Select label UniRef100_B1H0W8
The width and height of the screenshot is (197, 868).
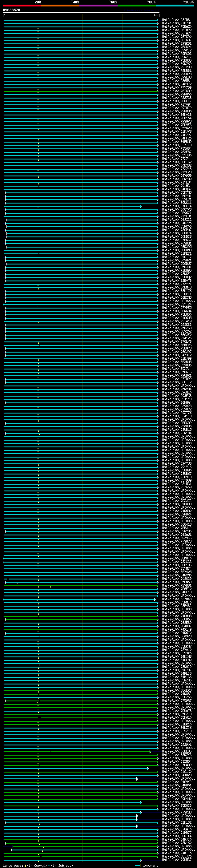176,504
